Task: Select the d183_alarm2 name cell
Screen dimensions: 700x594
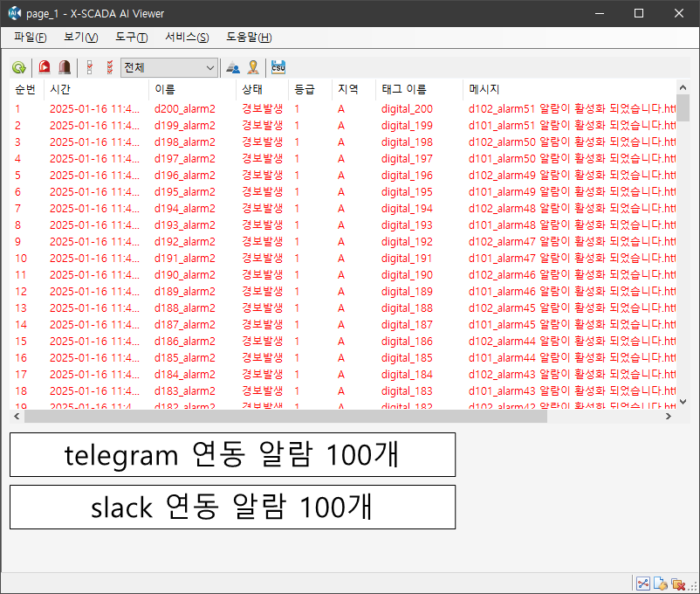Action: [185, 391]
